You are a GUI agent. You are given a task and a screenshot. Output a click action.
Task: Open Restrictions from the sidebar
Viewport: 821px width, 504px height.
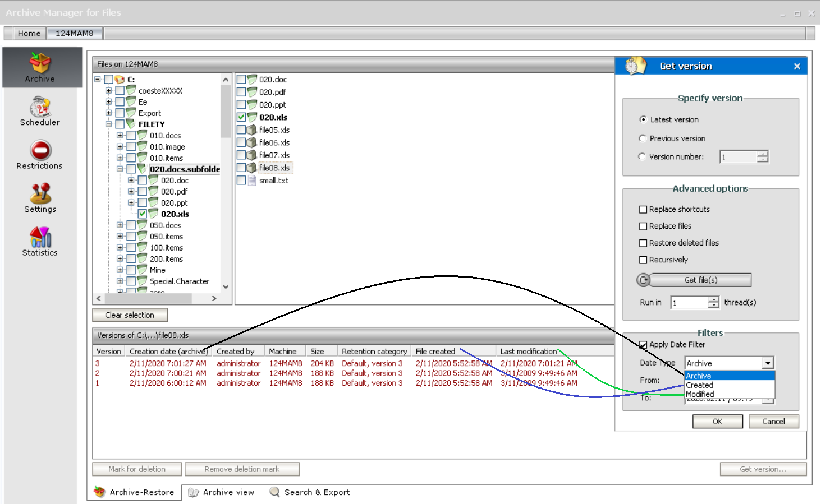point(39,151)
